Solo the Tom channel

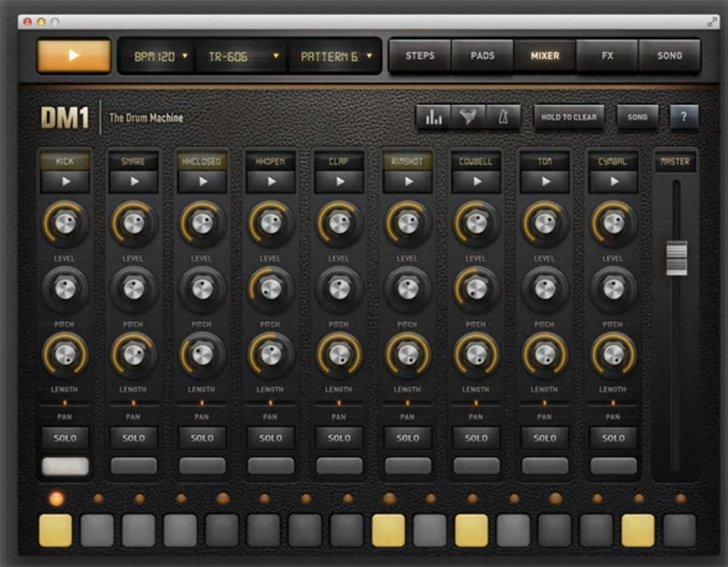[x=545, y=438]
